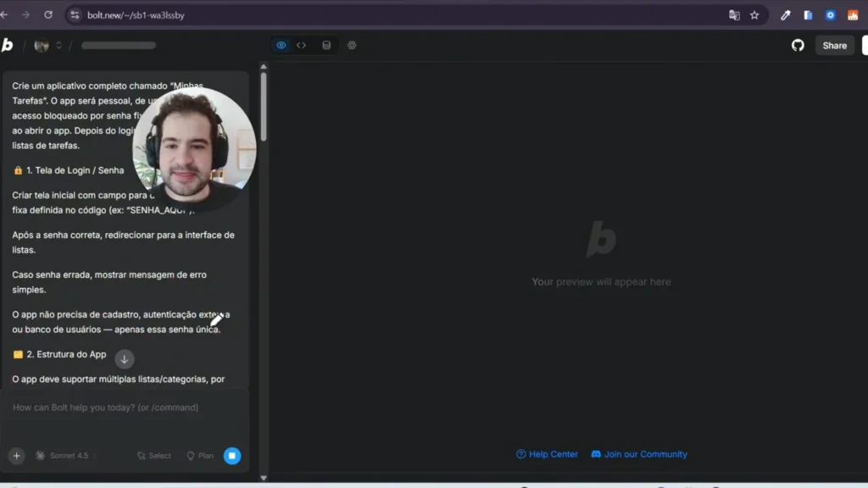
Task: Click the scroll-down arrow in the chat
Action: point(124,359)
